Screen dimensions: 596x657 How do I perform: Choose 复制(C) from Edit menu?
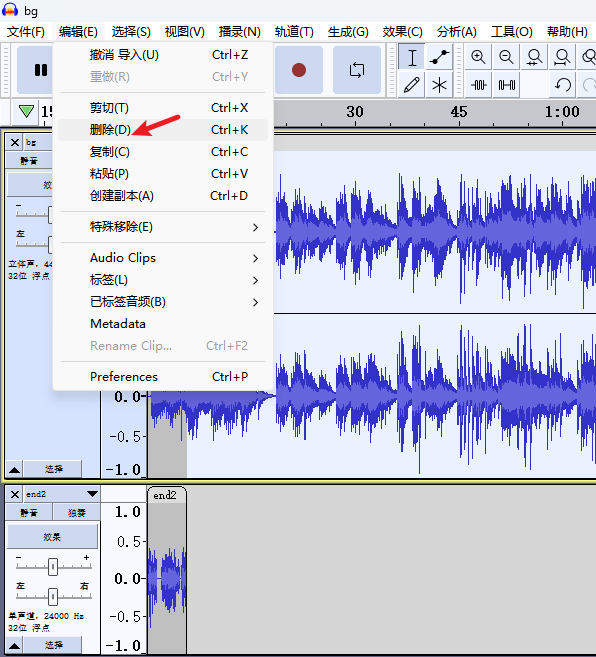163,152
